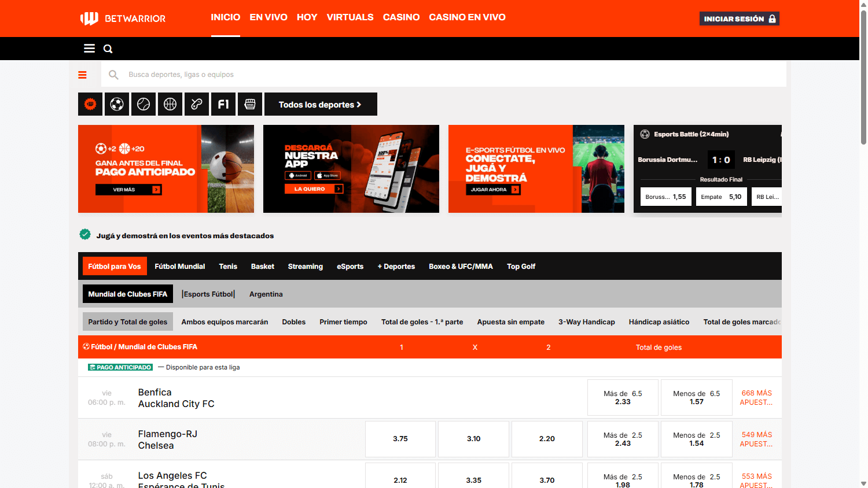The width and height of the screenshot is (868, 488).
Task: Select Ambos equipos marcarán market filter
Action: (225, 322)
